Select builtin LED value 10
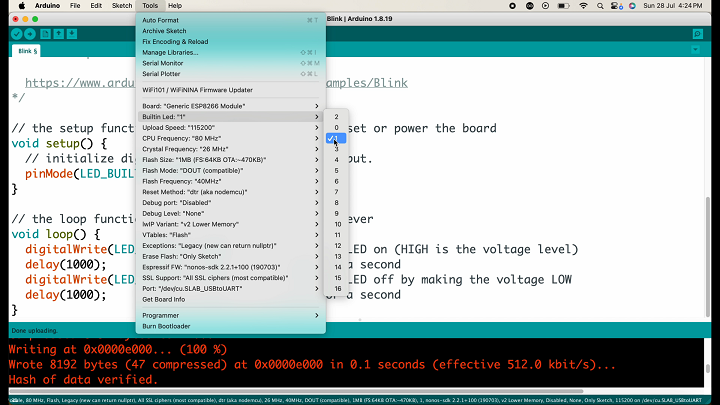This screenshot has height=405, width=720. click(338, 224)
